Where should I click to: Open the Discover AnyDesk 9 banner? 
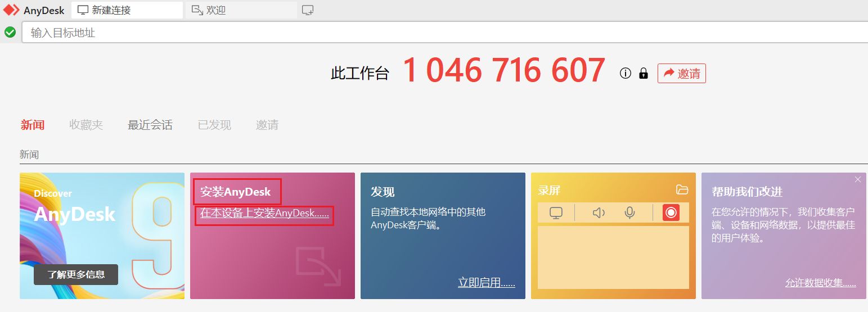[x=102, y=236]
